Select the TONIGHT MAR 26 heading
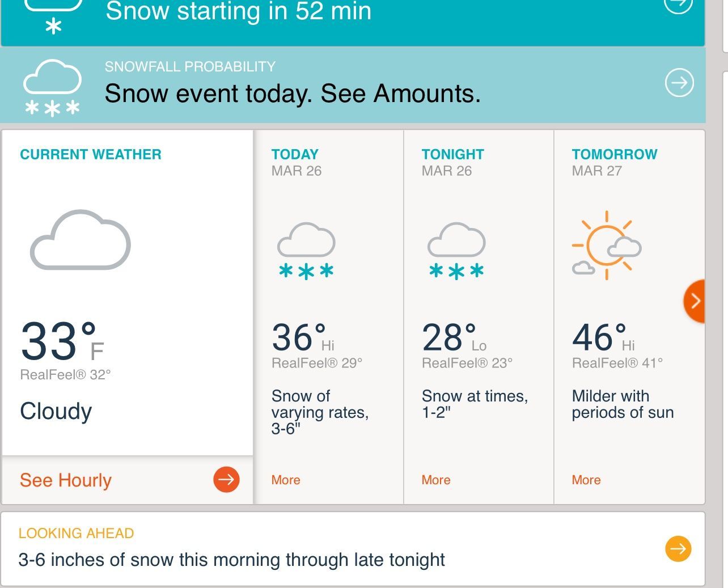Image resolution: width=728 pixels, height=588 pixels. pos(453,162)
